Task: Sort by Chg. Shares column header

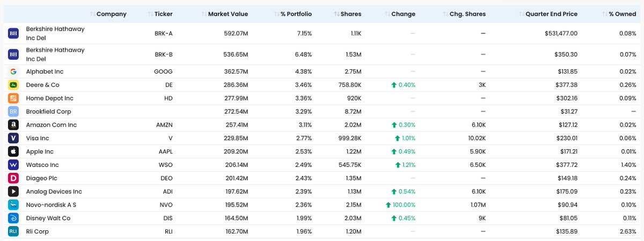Action: pyautogui.click(x=468, y=14)
